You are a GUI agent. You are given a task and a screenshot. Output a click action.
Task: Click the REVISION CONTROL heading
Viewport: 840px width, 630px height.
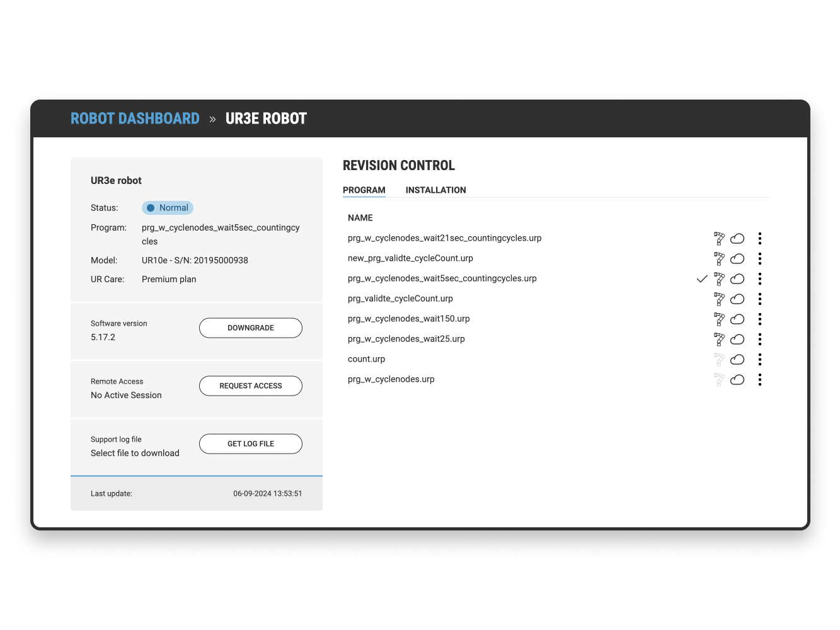(399, 166)
